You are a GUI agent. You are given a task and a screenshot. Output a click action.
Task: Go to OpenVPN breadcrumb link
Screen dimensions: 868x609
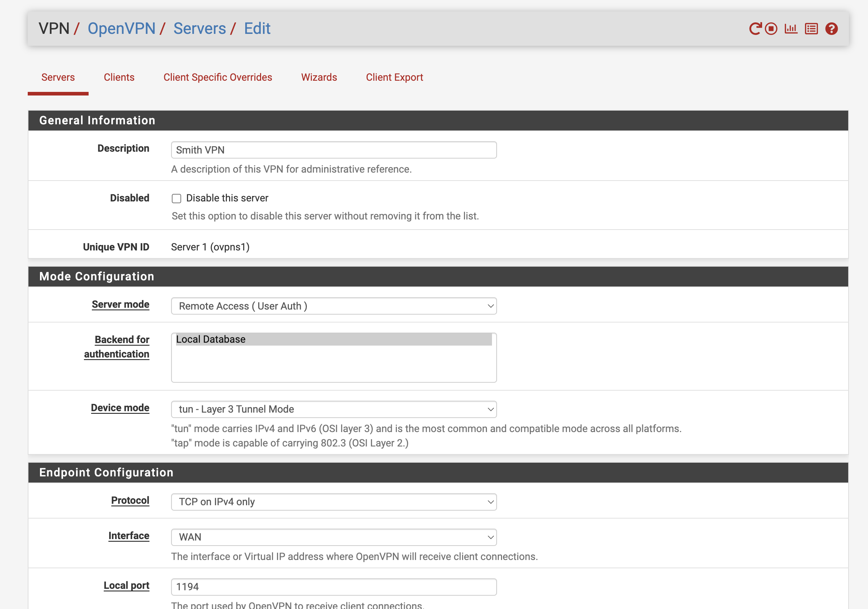point(122,28)
